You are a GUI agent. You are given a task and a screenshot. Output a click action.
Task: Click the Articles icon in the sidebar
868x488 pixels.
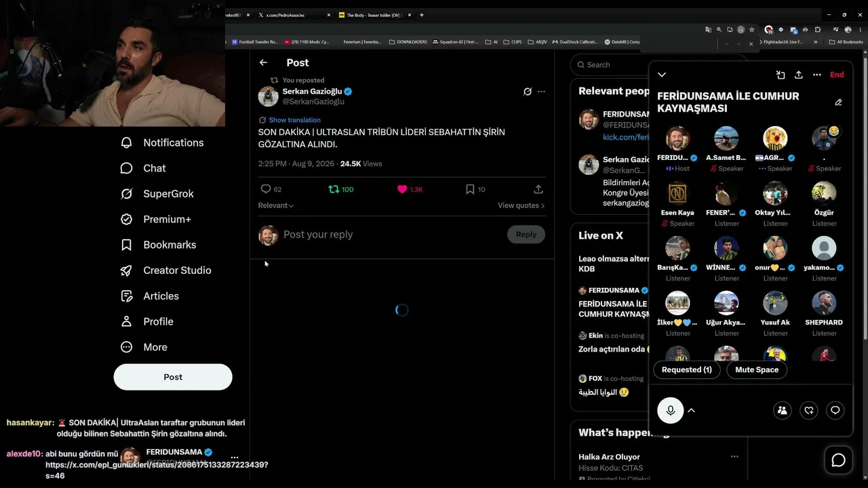pos(126,296)
